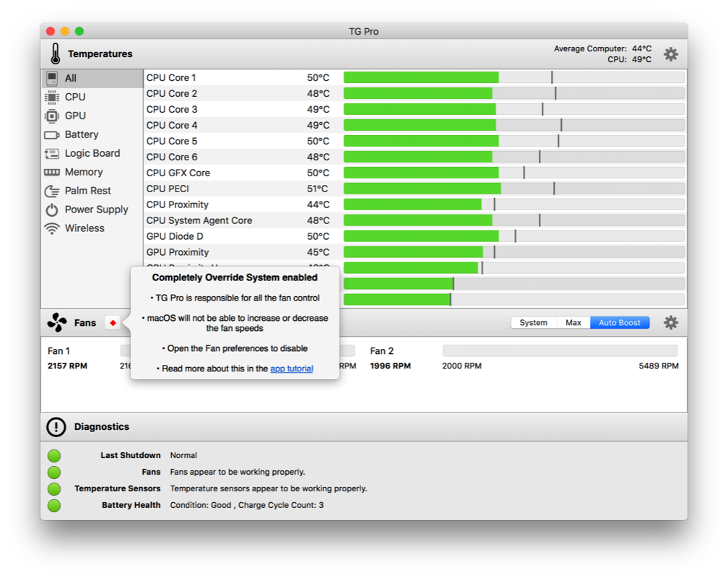Click the Fans working properly message
The width and height of the screenshot is (728, 578).
click(237, 472)
